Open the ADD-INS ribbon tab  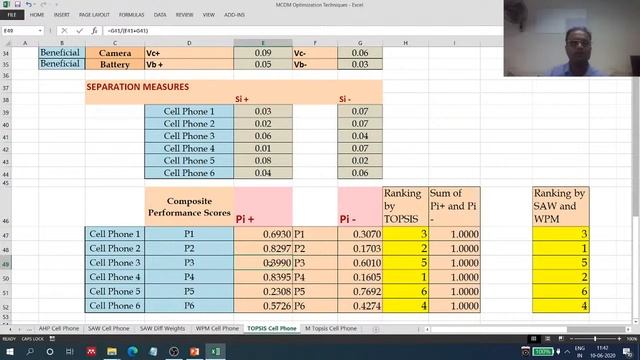pyautogui.click(x=234, y=15)
